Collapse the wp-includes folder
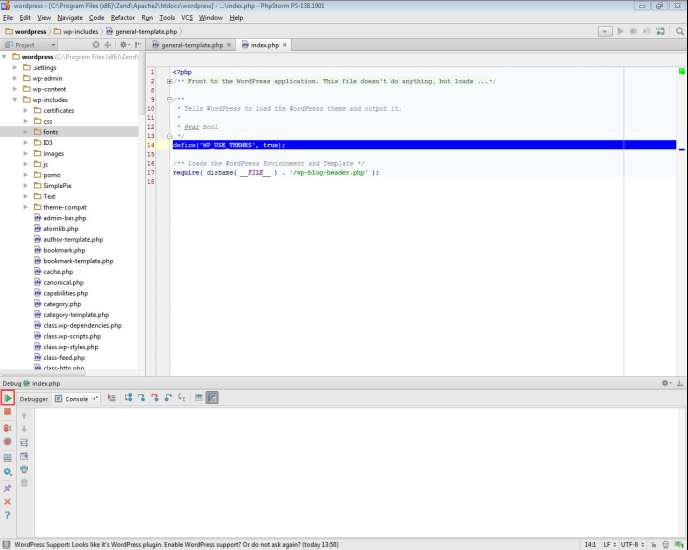 click(15, 100)
